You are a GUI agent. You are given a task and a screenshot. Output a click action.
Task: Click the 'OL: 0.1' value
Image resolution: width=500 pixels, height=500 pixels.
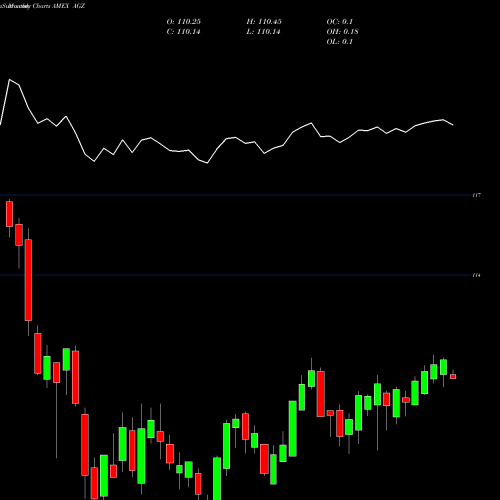tap(340, 42)
